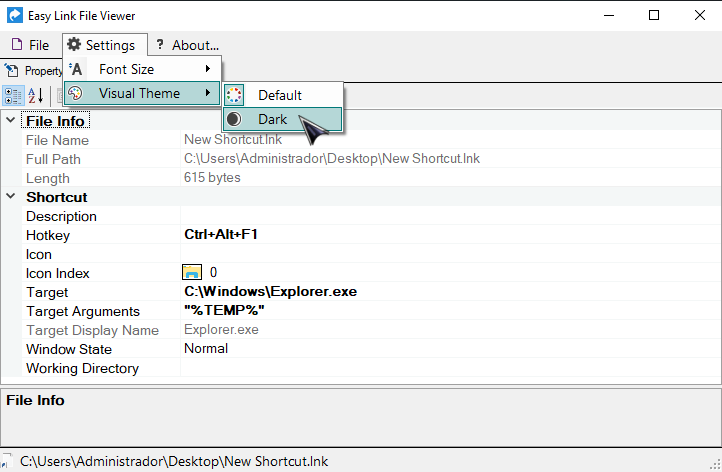The height and width of the screenshot is (472, 722).
Task: Click the Easy Link File Viewer app icon
Action: [x=15, y=15]
